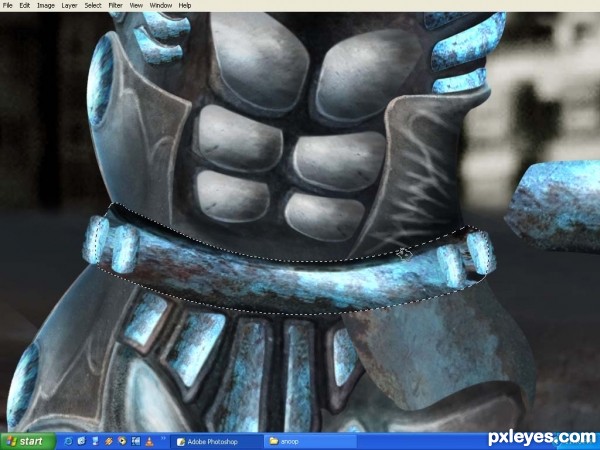600x450 pixels.
Task: Open the Filter menu
Action: click(115, 5)
